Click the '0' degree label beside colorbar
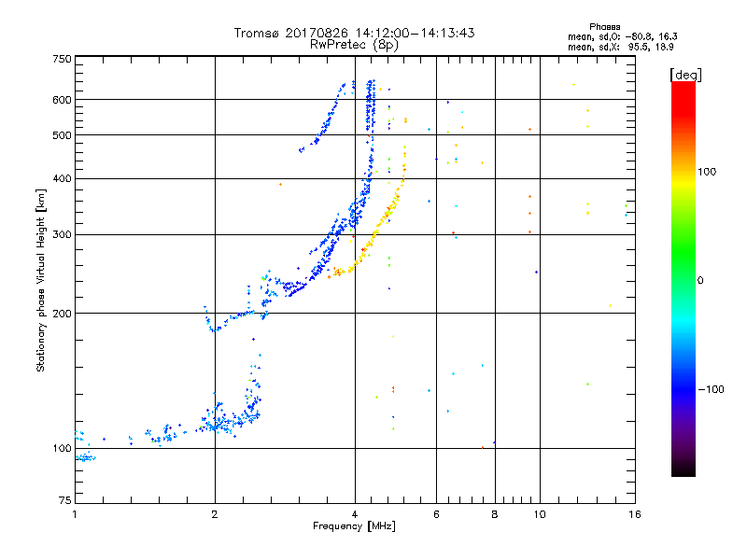Screen dimensions: 747x560 [x=700, y=281]
